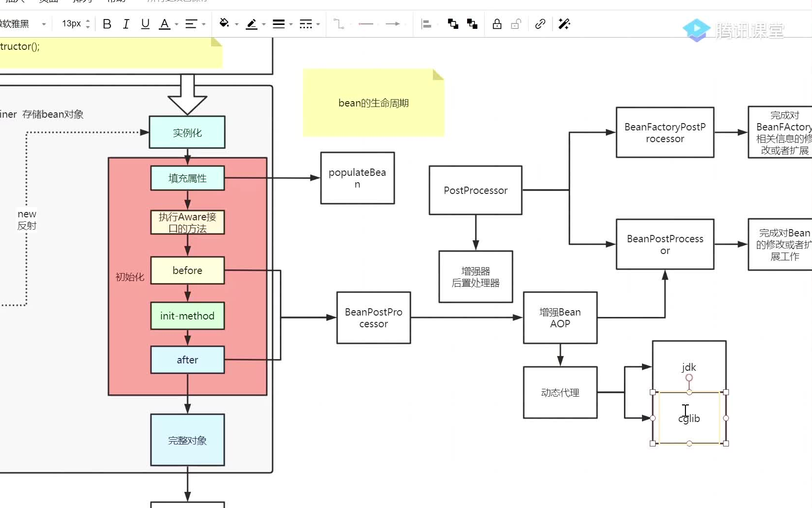Click the magic wand styling icon
Screen dimensions: 812x508
point(564,24)
